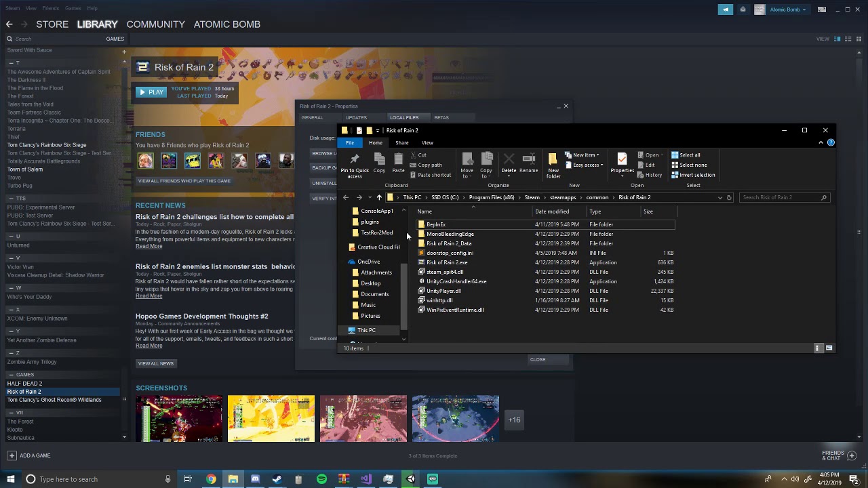
Task: Create a New folder from the ribbon
Action: 553,165
